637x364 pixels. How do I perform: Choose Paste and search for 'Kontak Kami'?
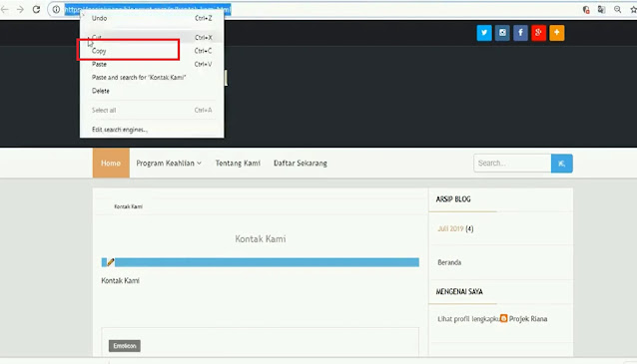(x=152, y=78)
